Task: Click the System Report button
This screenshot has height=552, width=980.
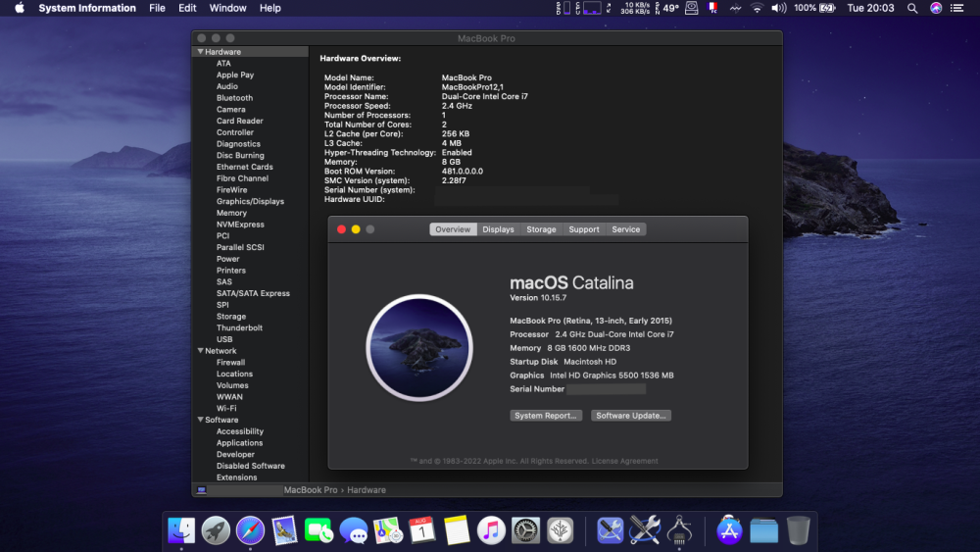Action: (x=546, y=416)
